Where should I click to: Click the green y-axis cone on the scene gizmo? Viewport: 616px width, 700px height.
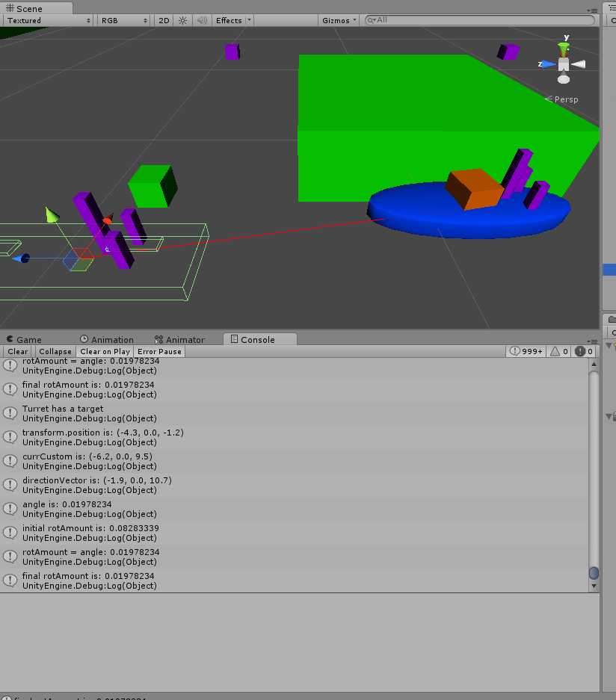tap(563, 50)
